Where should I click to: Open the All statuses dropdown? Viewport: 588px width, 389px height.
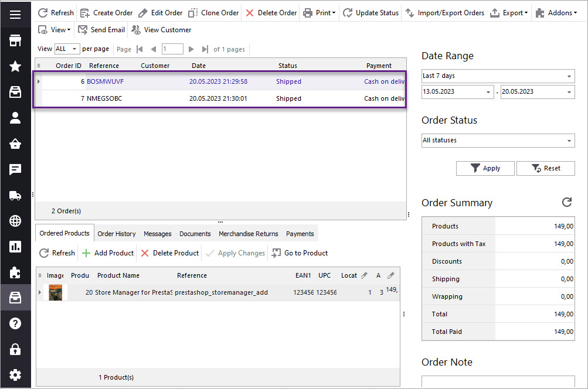[498, 141]
